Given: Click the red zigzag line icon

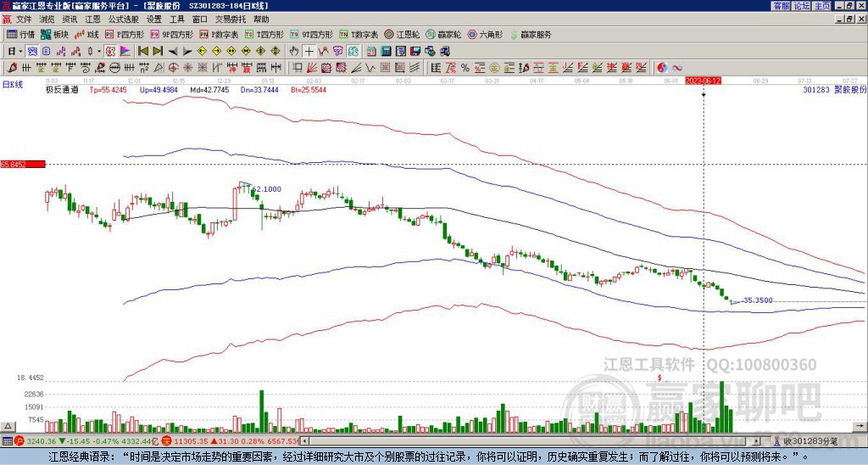Looking at the screenshot, I should (323, 52).
